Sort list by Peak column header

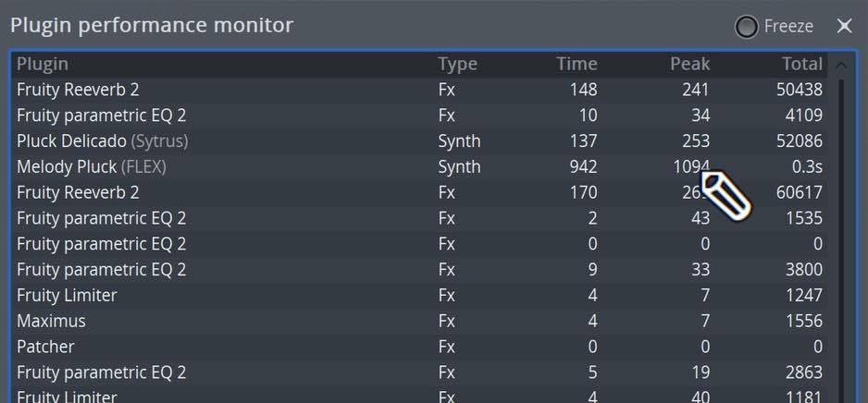pos(689,64)
